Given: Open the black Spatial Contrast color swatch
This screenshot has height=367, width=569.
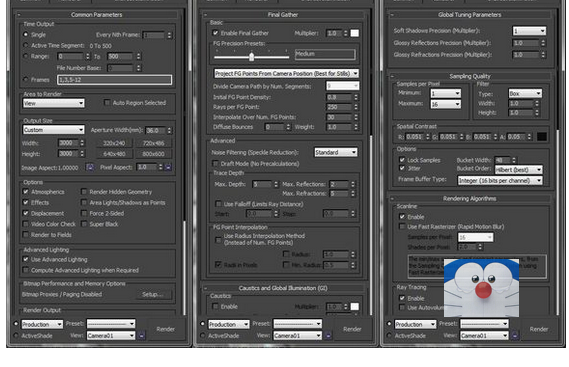Looking at the screenshot, I should (542, 137).
